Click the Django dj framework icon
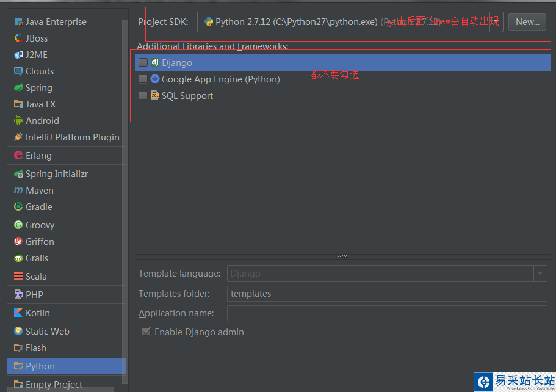The image size is (556, 392). (x=155, y=62)
